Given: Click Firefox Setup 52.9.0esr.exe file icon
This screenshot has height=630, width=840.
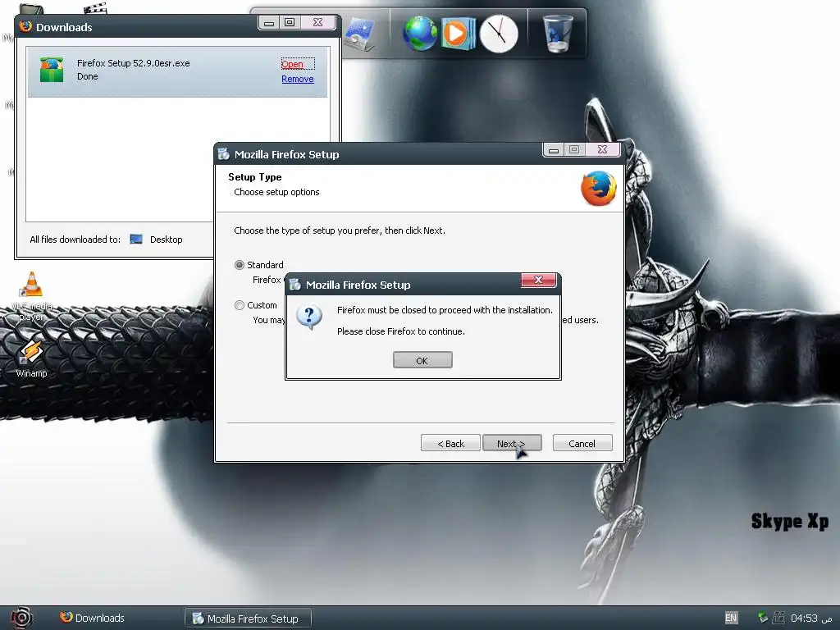Looking at the screenshot, I should (52, 69).
